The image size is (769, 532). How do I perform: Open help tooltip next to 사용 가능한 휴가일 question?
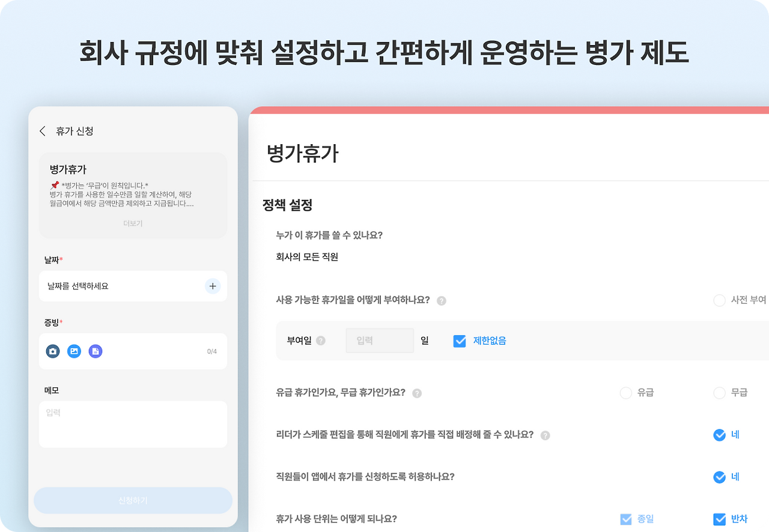point(442,300)
